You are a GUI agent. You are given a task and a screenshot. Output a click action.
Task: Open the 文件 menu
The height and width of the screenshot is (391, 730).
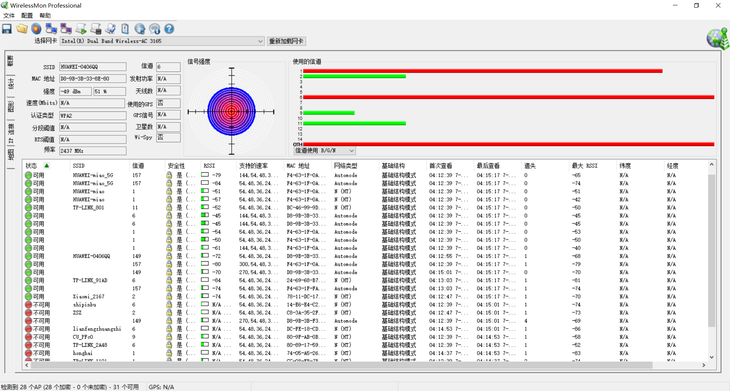[x=9, y=15]
